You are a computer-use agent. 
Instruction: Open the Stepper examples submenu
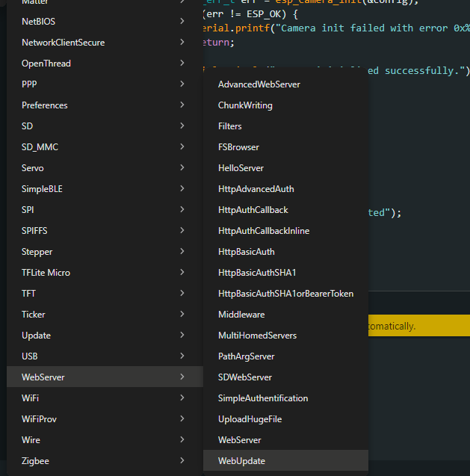[105, 252]
